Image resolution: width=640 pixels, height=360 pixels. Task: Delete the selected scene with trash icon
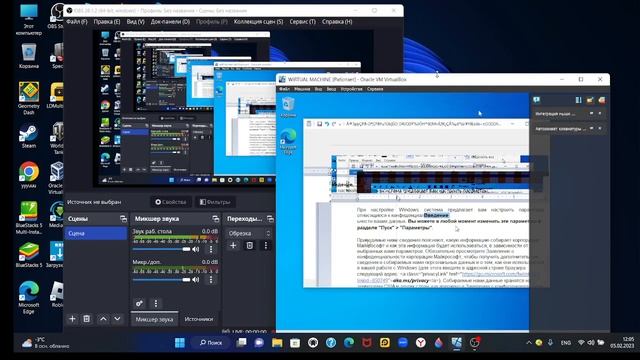[x=87, y=319]
